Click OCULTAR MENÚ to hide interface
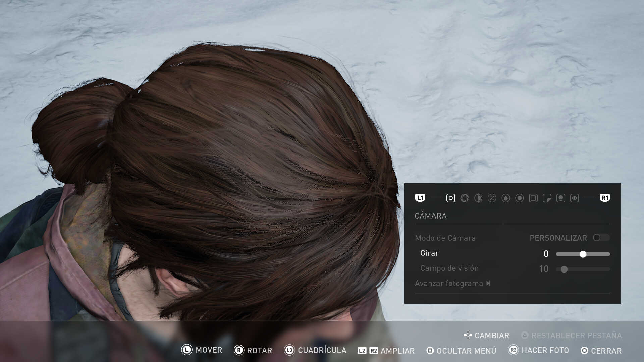Image resolution: width=644 pixels, height=362 pixels. click(462, 351)
